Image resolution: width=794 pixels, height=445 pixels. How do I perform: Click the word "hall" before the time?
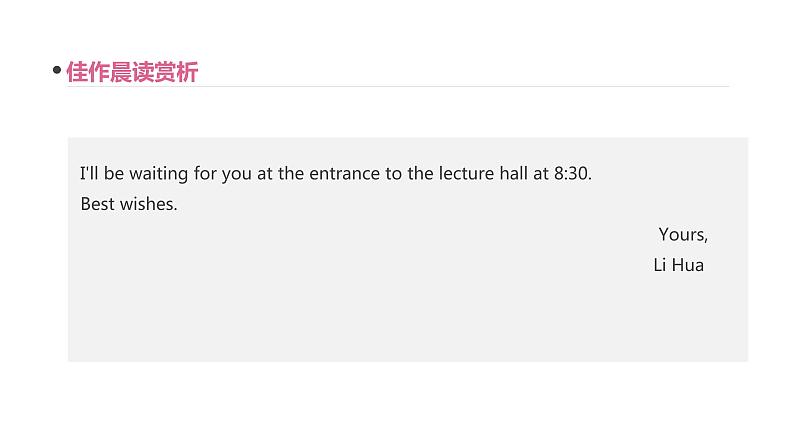click(513, 173)
